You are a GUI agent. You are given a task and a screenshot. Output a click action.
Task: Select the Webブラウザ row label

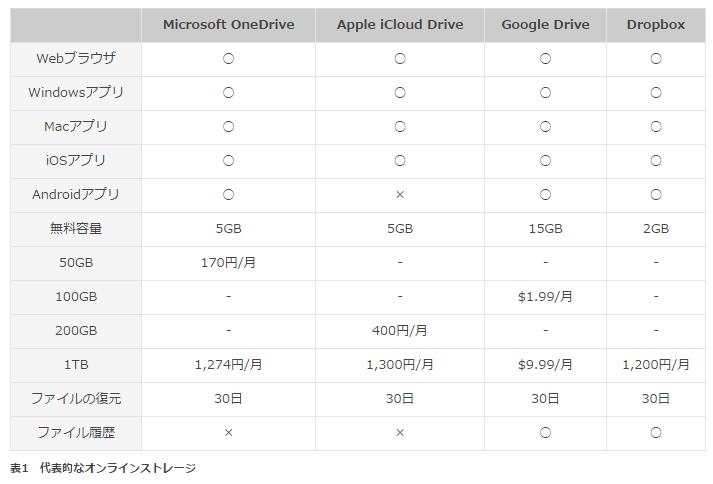[76, 59]
